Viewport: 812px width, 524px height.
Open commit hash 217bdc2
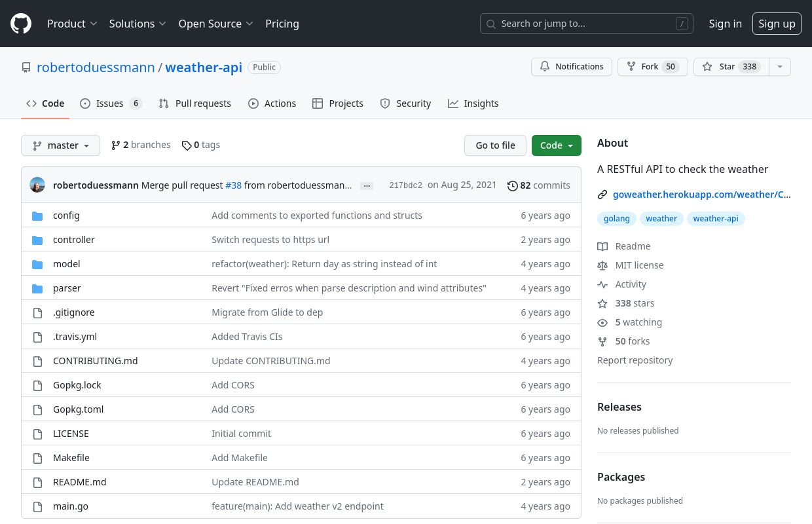[405, 185]
